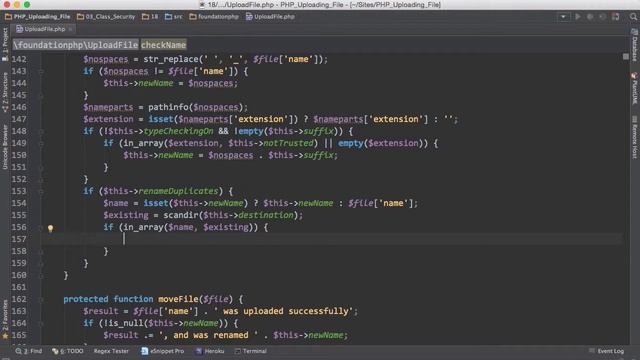Collapse the code block at line 153
This screenshot has height=360, width=640.
pyautogui.click(x=41, y=191)
